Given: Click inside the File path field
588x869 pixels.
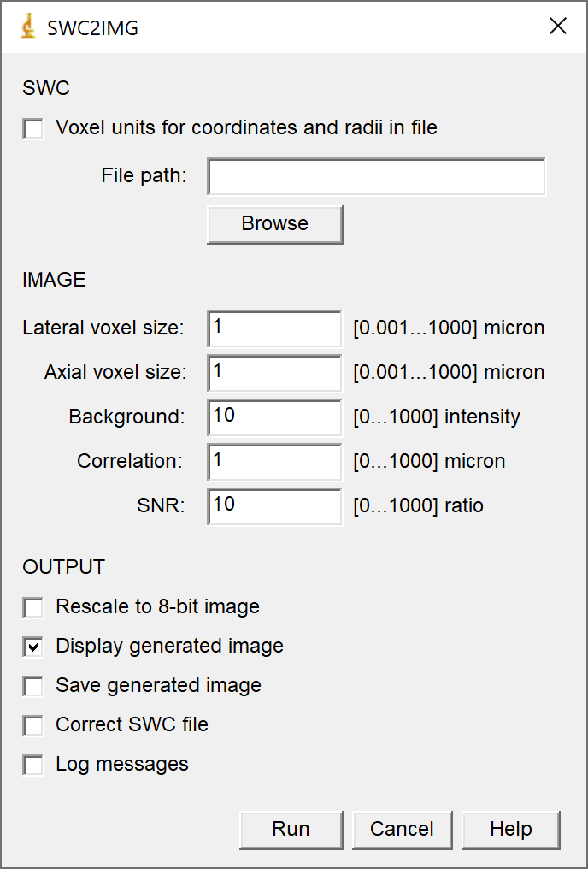Looking at the screenshot, I should (x=376, y=175).
